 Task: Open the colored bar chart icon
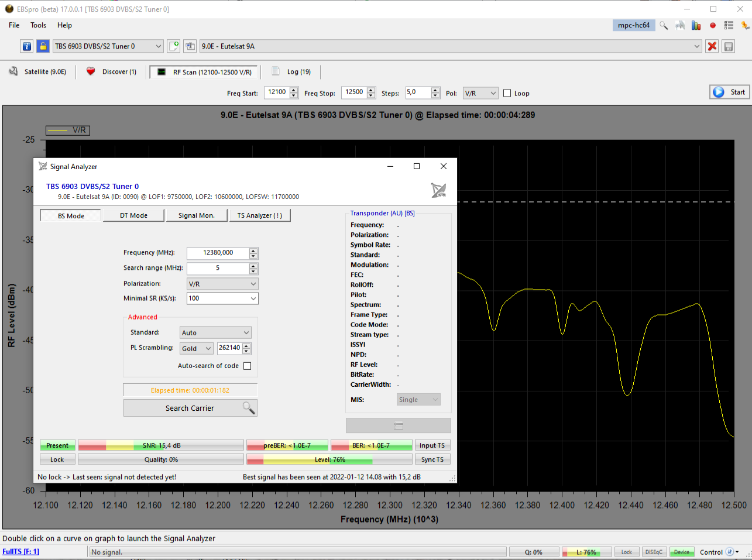click(696, 25)
